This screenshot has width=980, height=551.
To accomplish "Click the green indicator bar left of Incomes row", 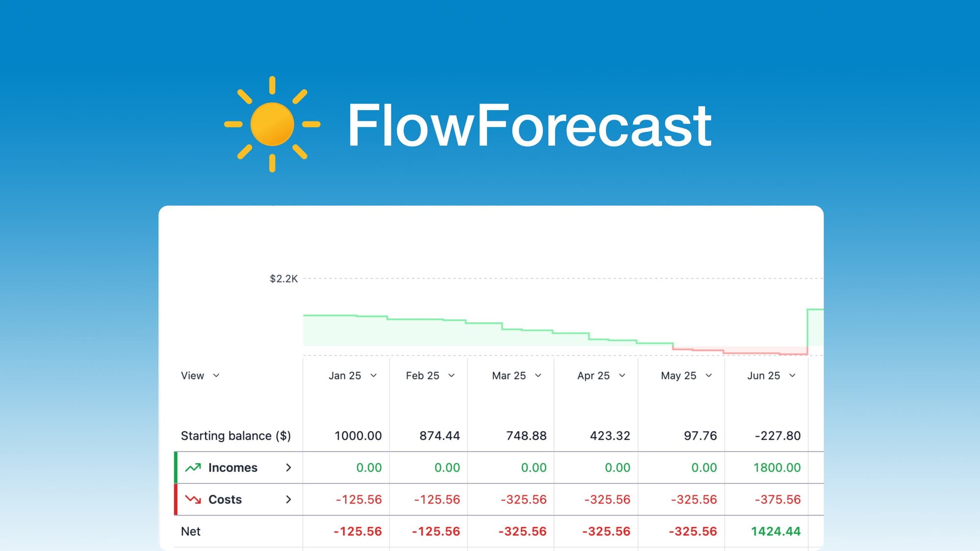I will [176, 467].
